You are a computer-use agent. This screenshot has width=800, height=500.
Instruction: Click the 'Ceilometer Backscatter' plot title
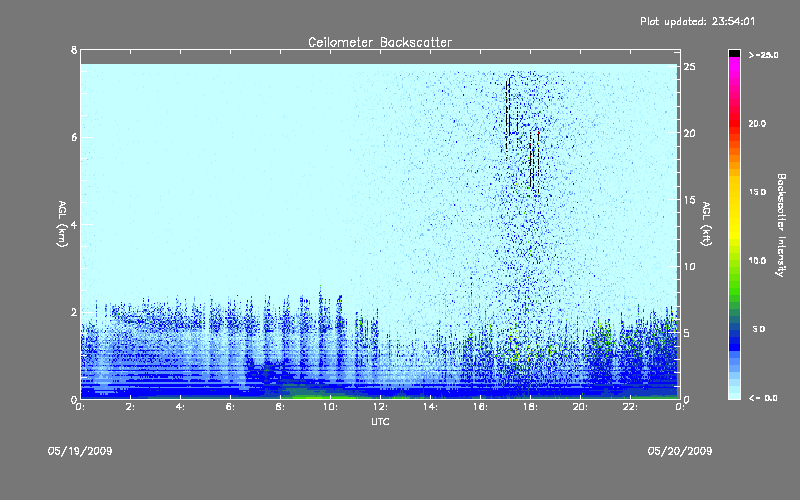[380, 42]
